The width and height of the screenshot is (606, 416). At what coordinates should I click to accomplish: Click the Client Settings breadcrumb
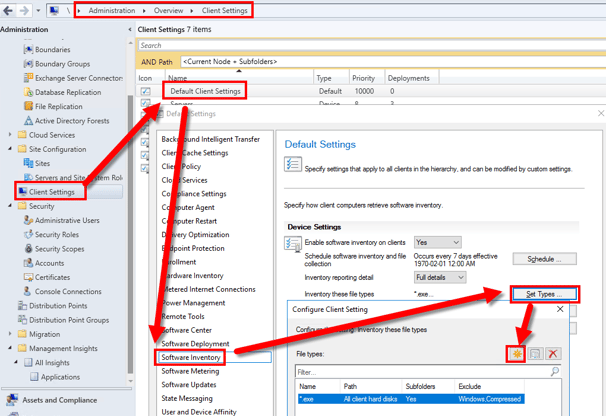pos(225,10)
